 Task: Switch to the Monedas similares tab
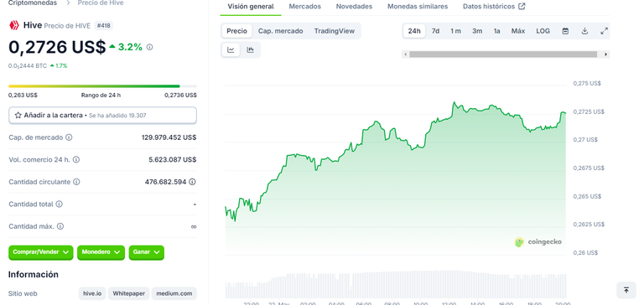tap(418, 7)
